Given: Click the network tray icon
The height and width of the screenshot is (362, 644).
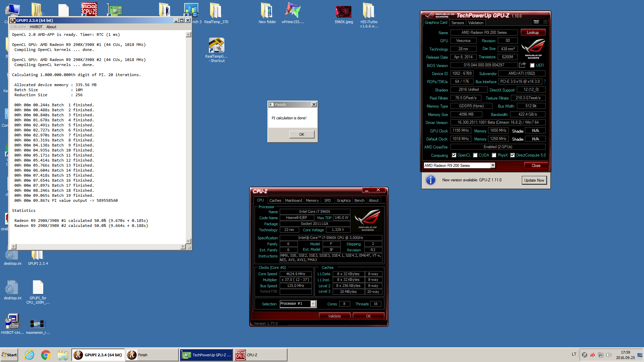Looking at the screenshot, I should (x=601, y=355).
